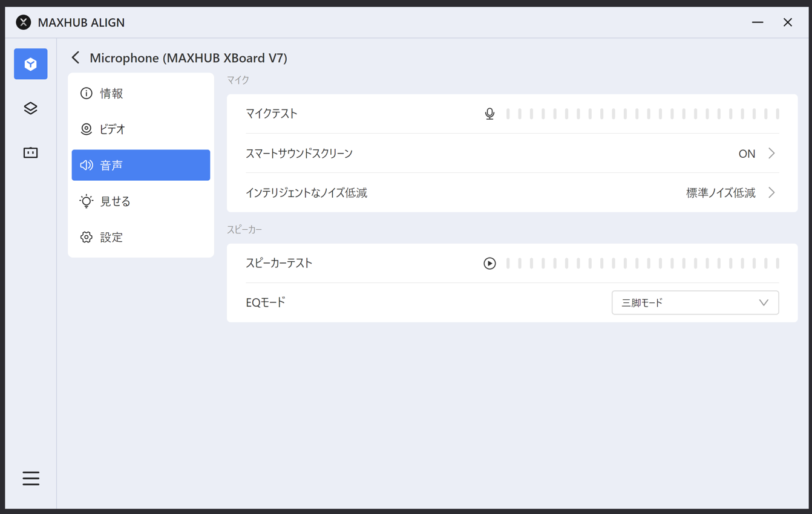Click the スピーカーテスト level meter

[x=643, y=263]
